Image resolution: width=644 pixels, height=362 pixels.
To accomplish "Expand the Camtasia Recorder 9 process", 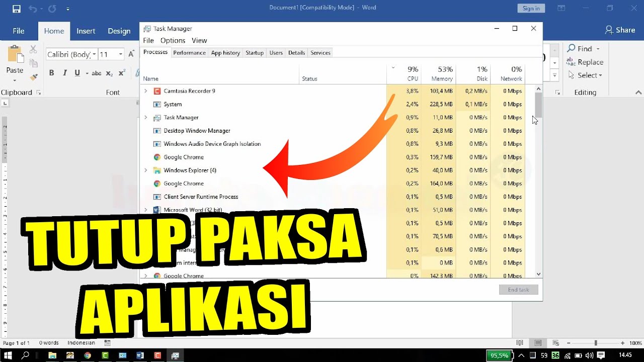I will (146, 91).
